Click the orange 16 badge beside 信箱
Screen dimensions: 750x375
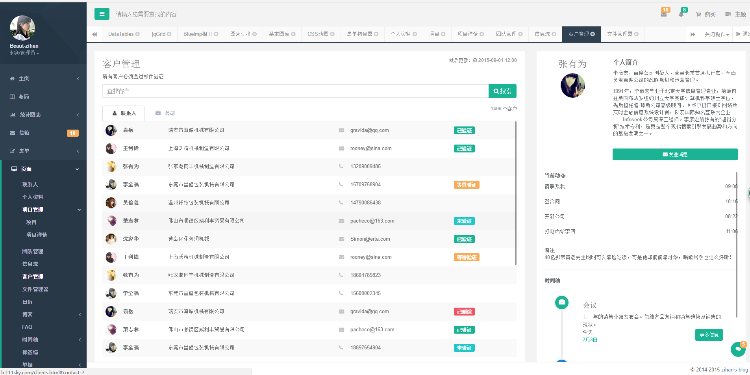coord(73,133)
